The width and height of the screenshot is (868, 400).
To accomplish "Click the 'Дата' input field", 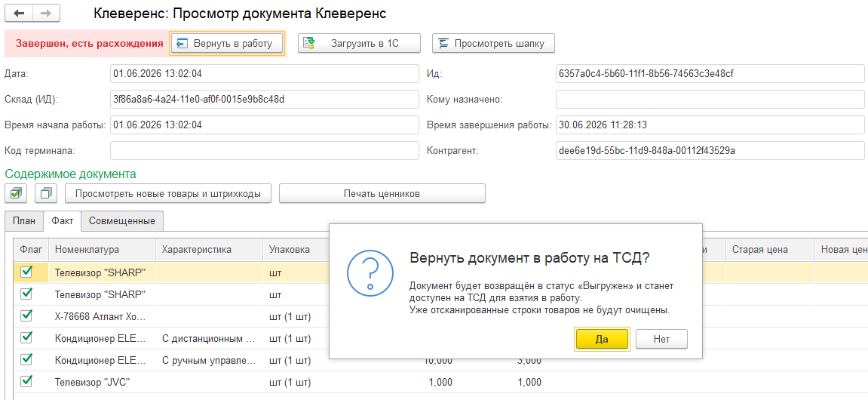I will tap(265, 74).
